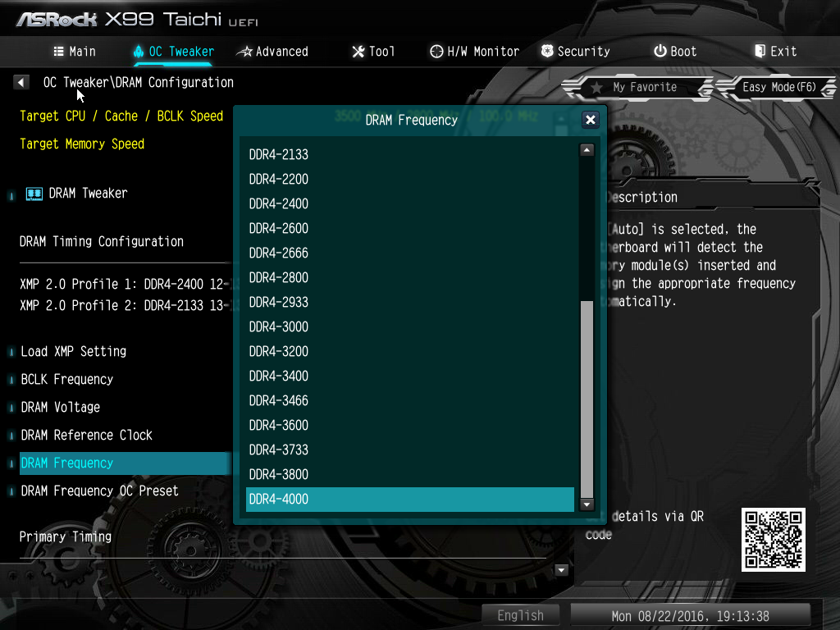Viewport: 840px width, 630px height.
Task: Choose DDR4-3400 entry
Action: click(x=410, y=376)
